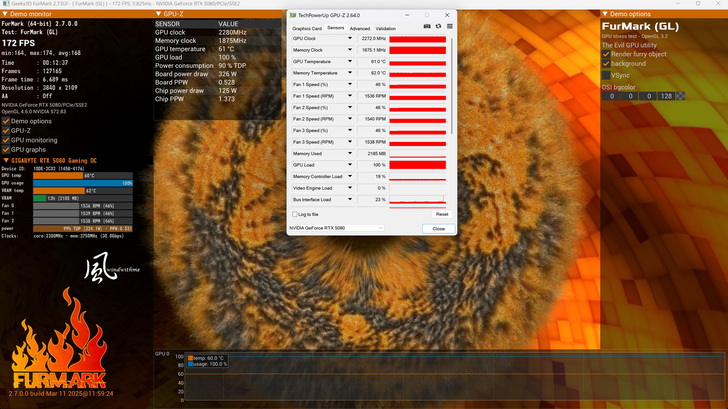Open the GPU Load sensor dropdown
Screen dimensions: 728x409
coord(350,165)
